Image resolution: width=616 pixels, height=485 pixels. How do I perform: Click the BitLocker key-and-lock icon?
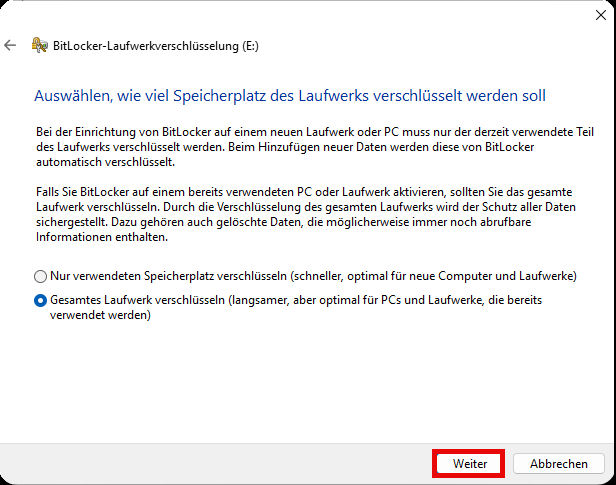point(40,46)
